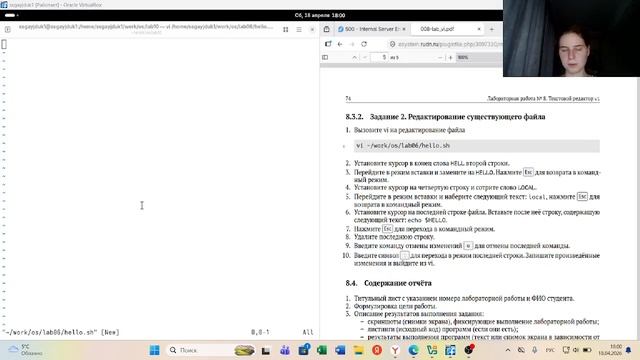Screen dimensions: 640x360
Task: Open the notification bell in the taskbar
Action: click(x=629, y=350)
